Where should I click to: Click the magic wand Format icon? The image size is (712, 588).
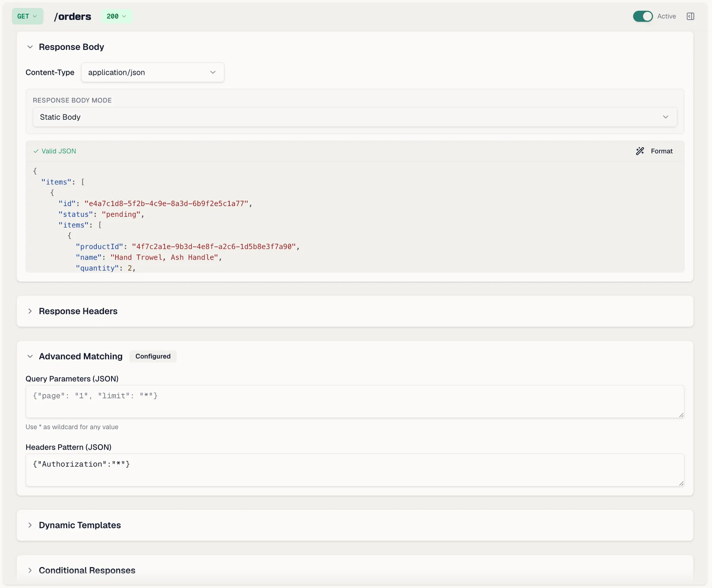(640, 151)
